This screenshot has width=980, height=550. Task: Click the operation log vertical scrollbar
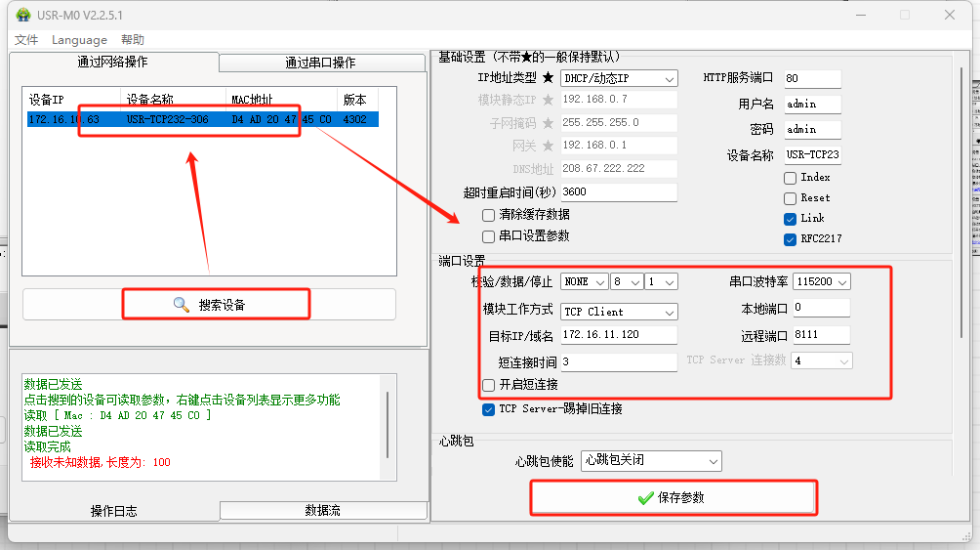(388, 425)
